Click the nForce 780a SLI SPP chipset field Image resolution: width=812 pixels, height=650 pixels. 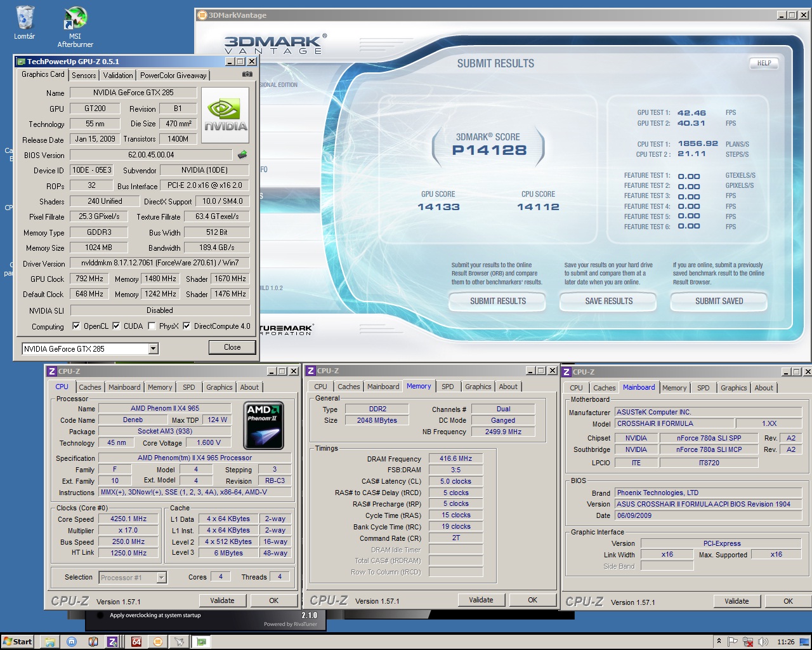click(x=709, y=438)
